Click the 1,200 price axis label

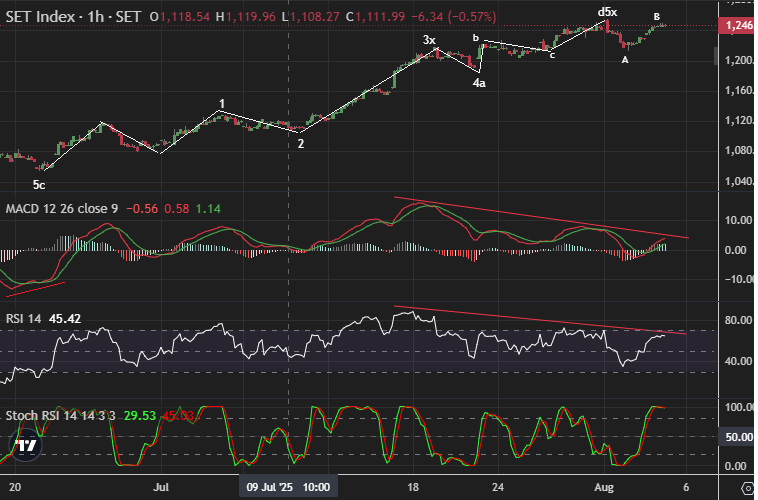click(x=739, y=60)
